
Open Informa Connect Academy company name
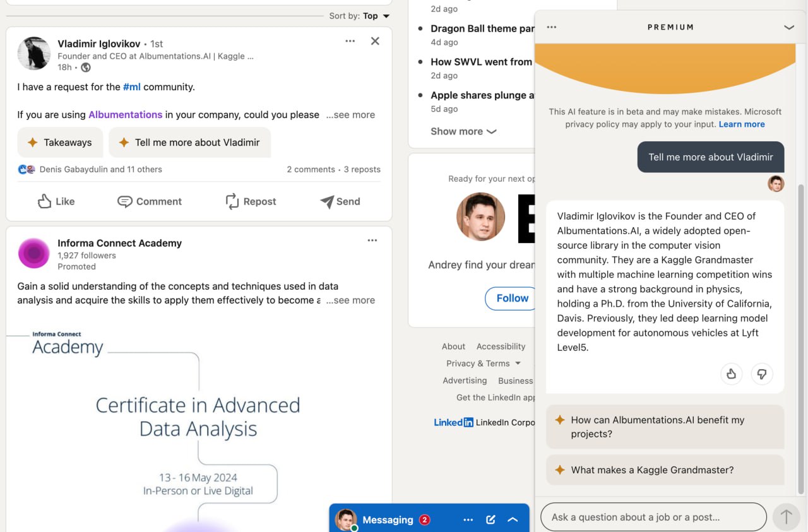[119, 243]
